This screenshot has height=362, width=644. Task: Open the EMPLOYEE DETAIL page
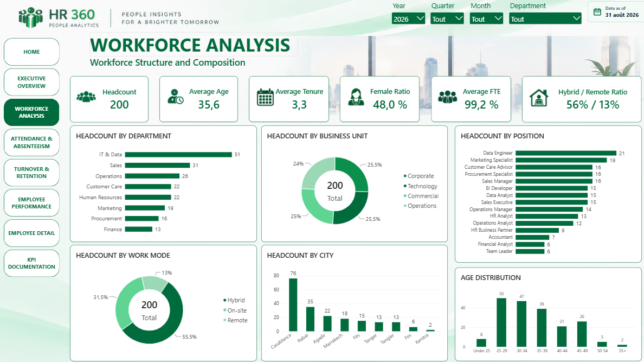(x=31, y=233)
